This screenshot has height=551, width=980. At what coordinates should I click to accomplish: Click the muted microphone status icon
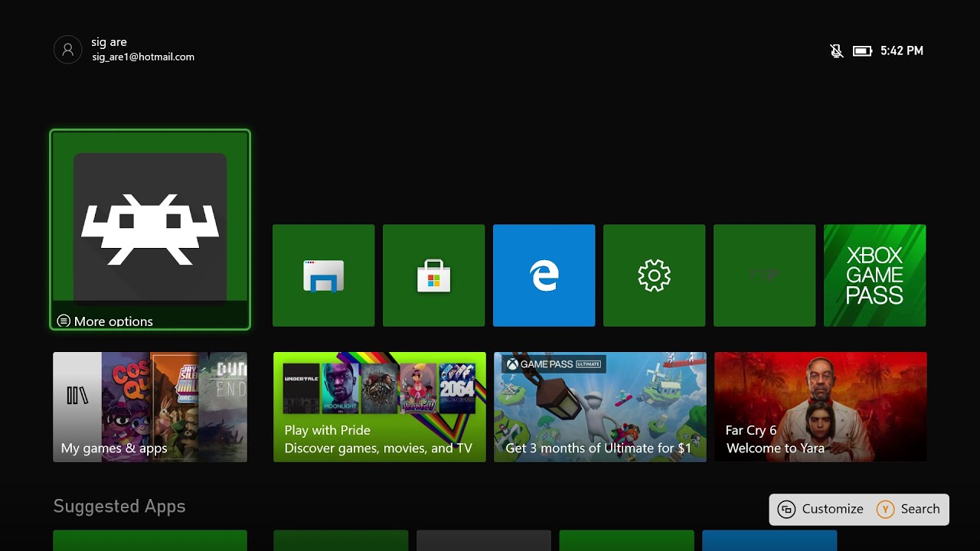837,51
